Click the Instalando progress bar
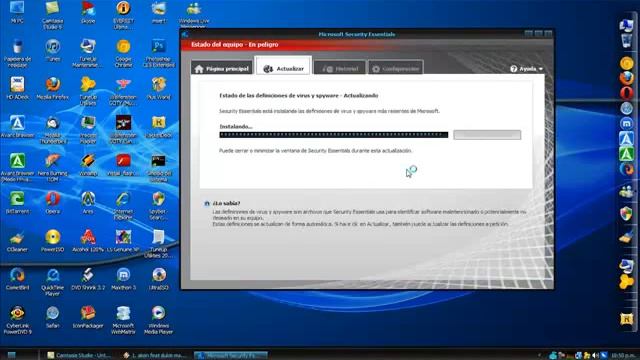 pos(333,135)
